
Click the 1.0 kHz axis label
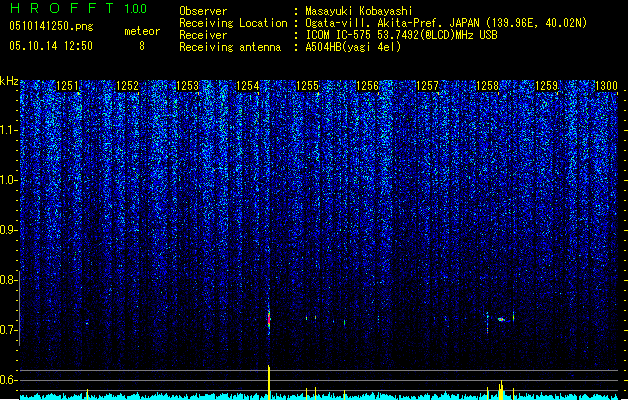(9, 180)
